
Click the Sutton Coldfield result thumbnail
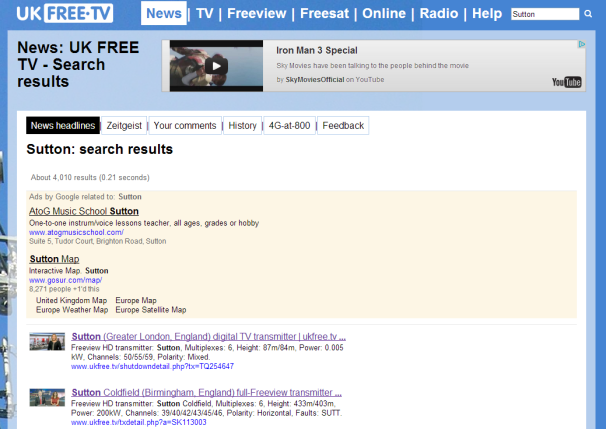point(47,397)
